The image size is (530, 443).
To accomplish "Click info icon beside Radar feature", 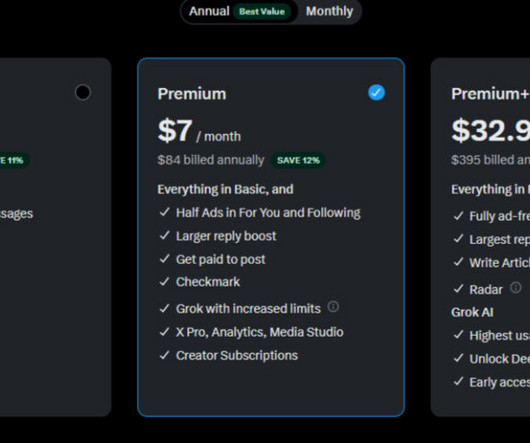I will 515,288.
